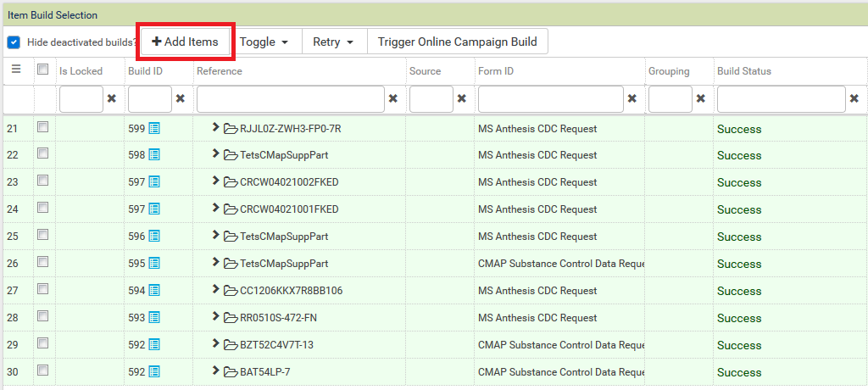
Task: Open folder icon for RR0510S-472-FN
Action: 231,318
